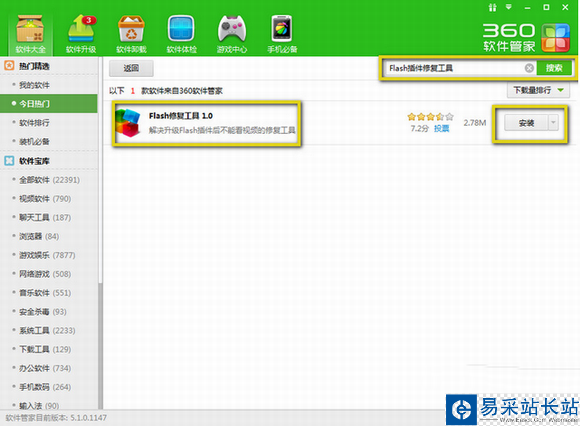Select 输入法 (90) category
The width and height of the screenshot is (580, 426).
point(39,406)
